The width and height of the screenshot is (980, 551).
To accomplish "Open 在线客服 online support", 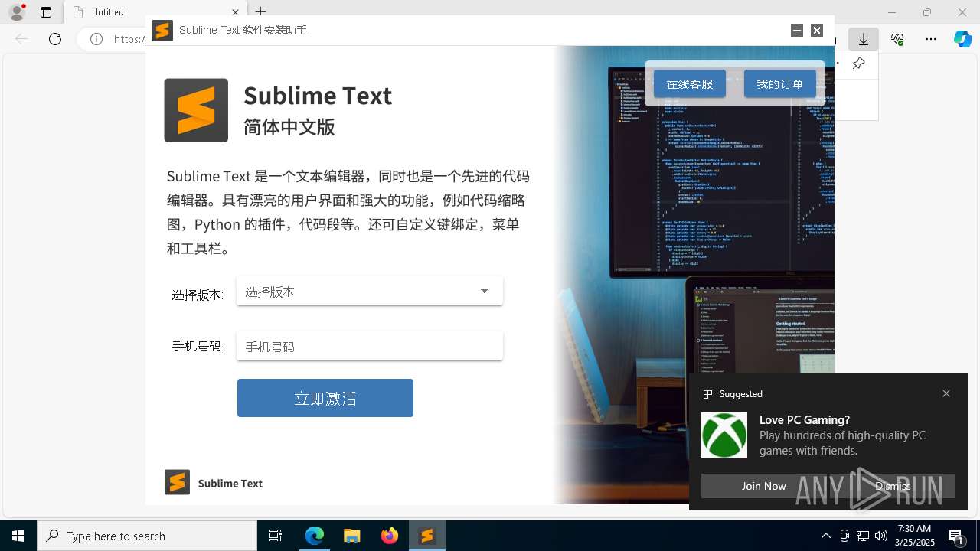I will click(689, 84).
